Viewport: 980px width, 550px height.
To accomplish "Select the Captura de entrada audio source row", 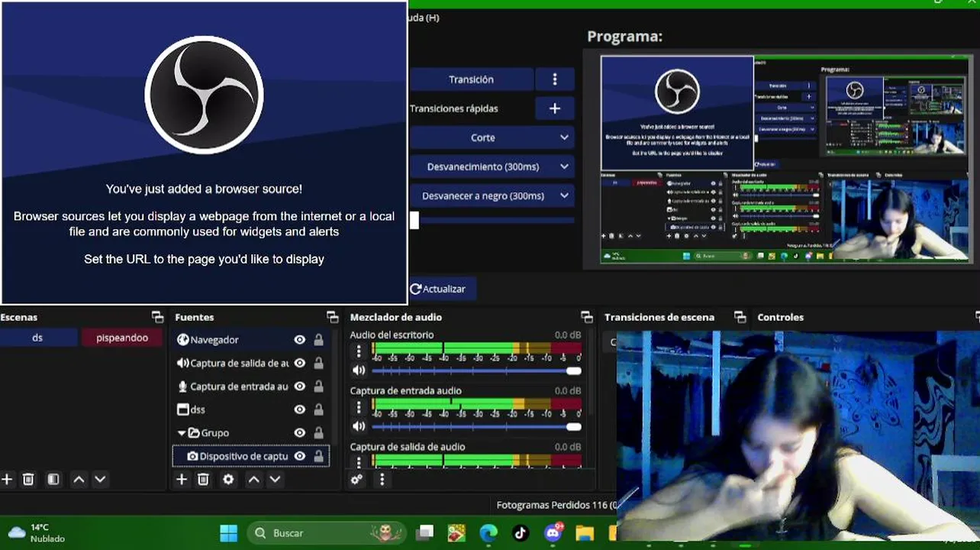I will click(251, 387).
